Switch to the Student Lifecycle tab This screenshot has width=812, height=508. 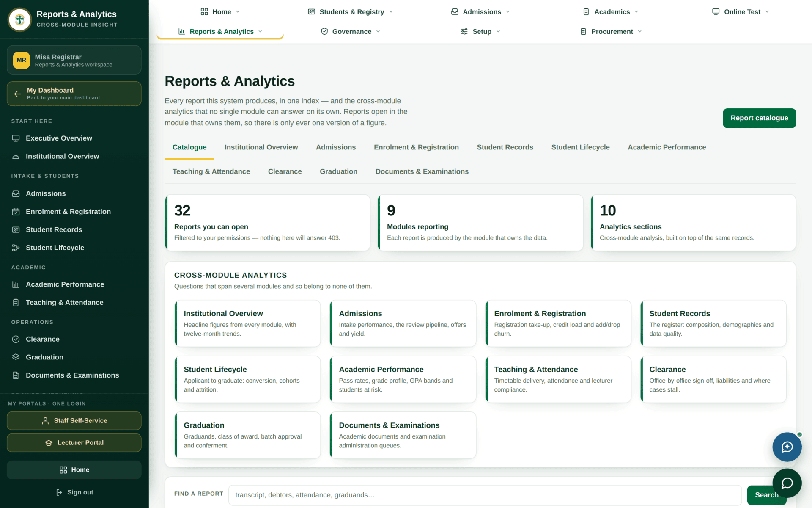point(580,147)
